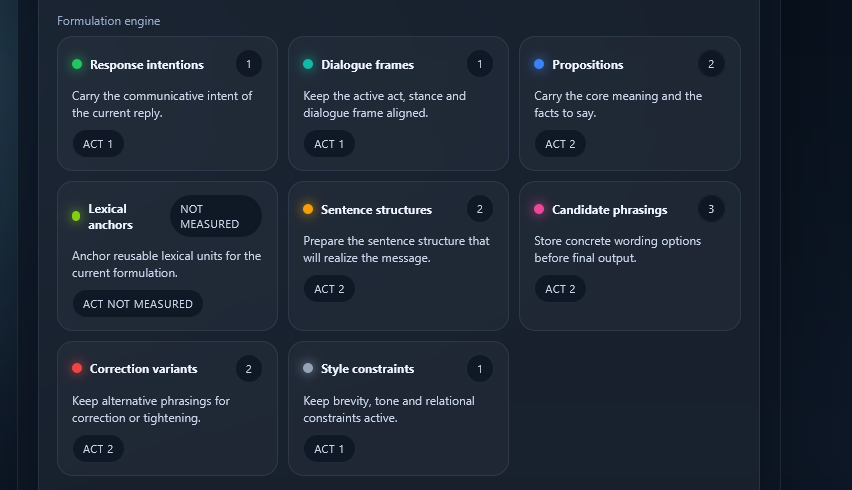The width and height of the screenshot is (852, 490).
Task: Open the Dialogue frames card title
Action: tap(367, 65)
